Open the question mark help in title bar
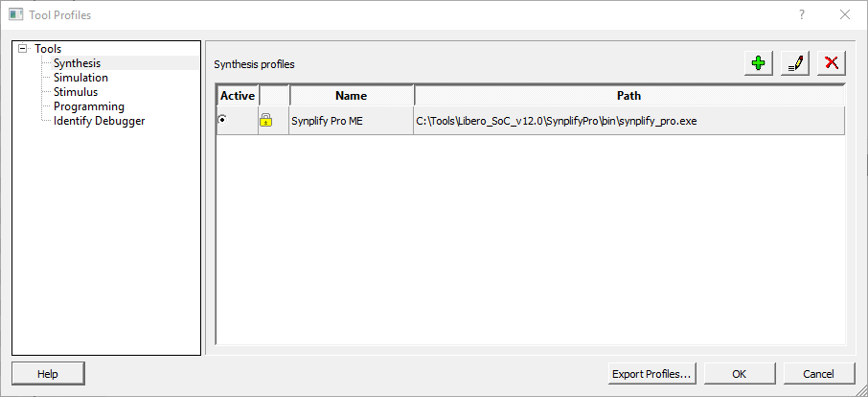This screenshot has width=868, height=397. [802, 15]
